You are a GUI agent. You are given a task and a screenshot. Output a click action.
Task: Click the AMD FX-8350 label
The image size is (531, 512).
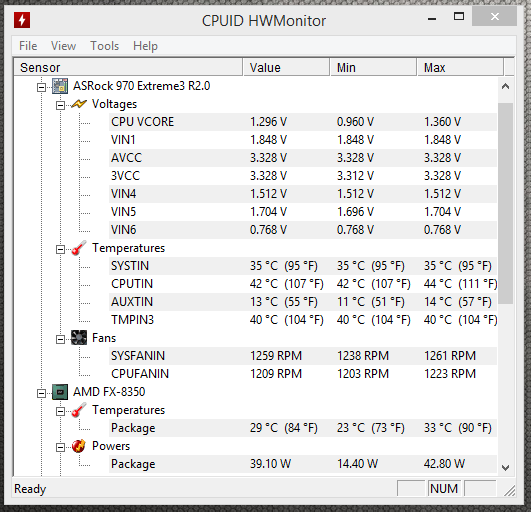tap(109, 392)
